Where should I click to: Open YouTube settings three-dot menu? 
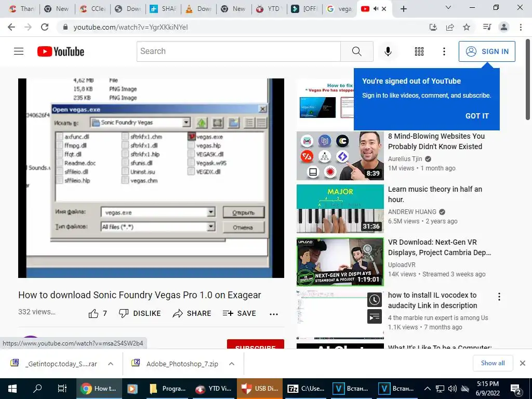tap(444, 51)
